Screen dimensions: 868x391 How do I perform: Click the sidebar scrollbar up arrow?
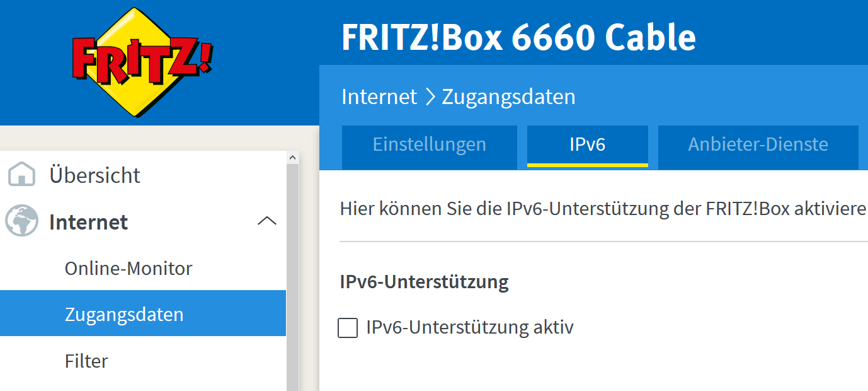292,157
